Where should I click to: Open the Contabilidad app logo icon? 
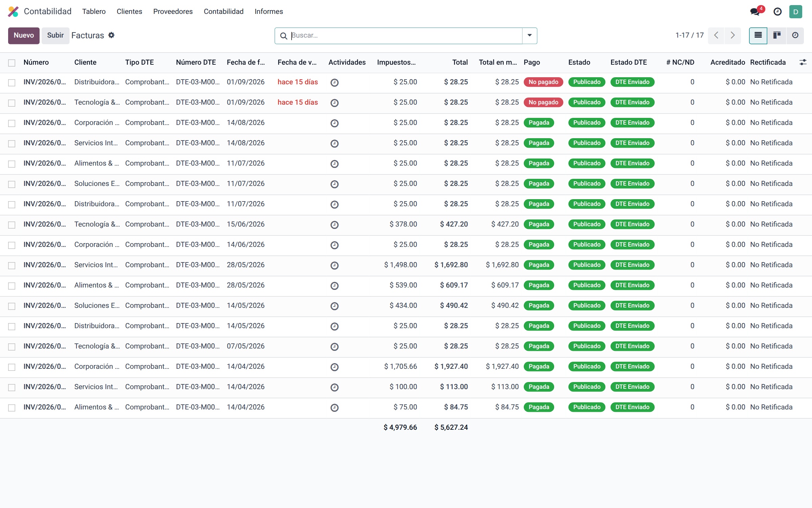pyautogui.click(x=13, y=12)
